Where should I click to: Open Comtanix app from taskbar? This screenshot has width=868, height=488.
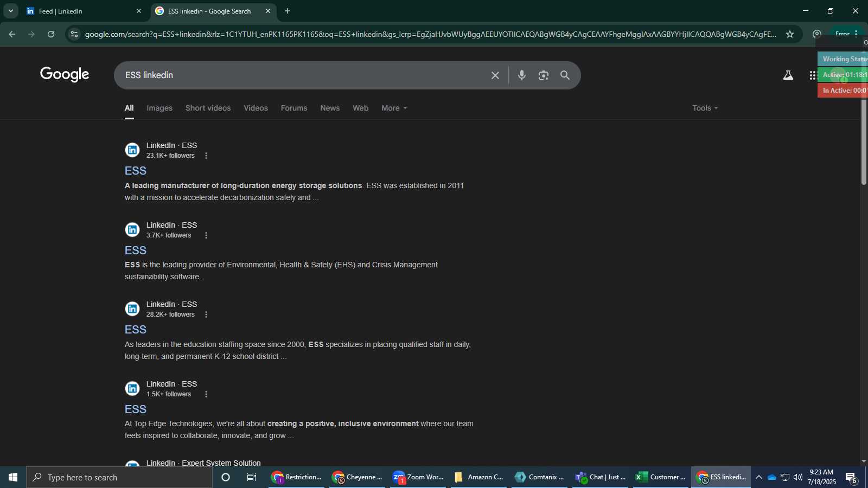(540, 477)
